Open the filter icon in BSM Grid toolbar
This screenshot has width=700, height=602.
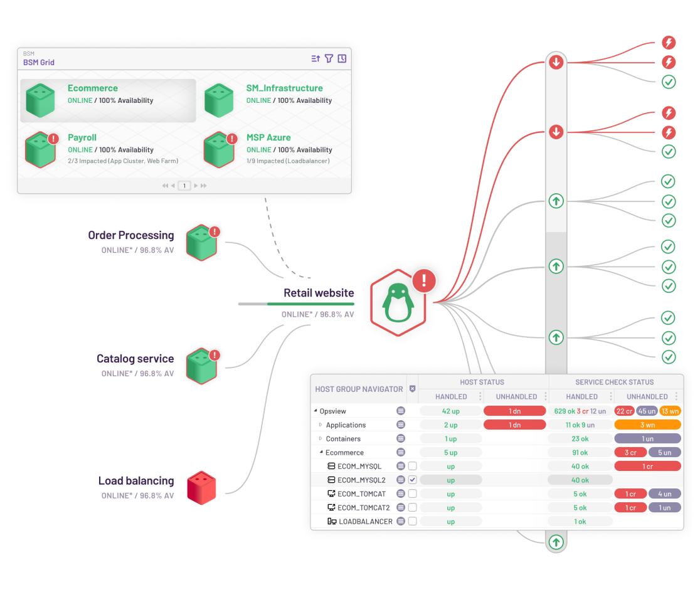tap(329, 58)
